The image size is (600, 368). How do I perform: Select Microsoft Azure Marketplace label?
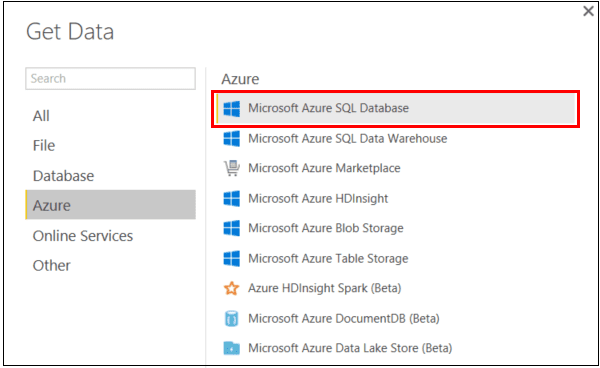tap(324, 168)
